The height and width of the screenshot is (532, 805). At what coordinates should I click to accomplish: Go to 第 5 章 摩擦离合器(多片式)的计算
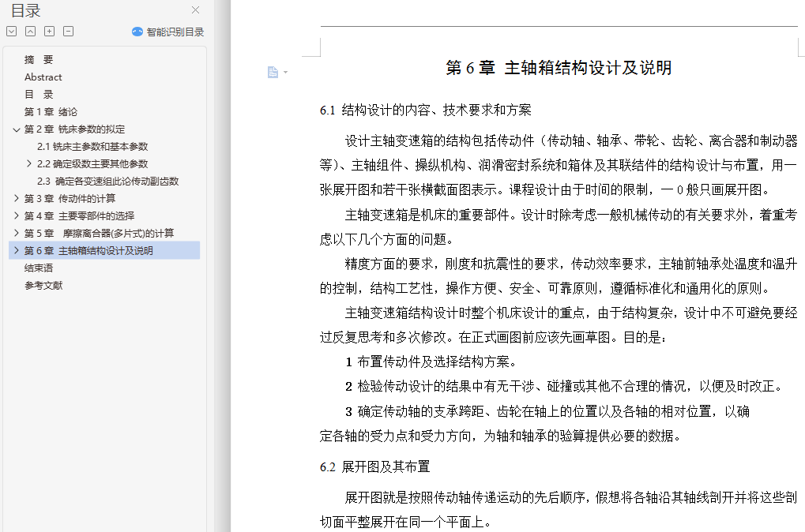(x=99, y=234)
